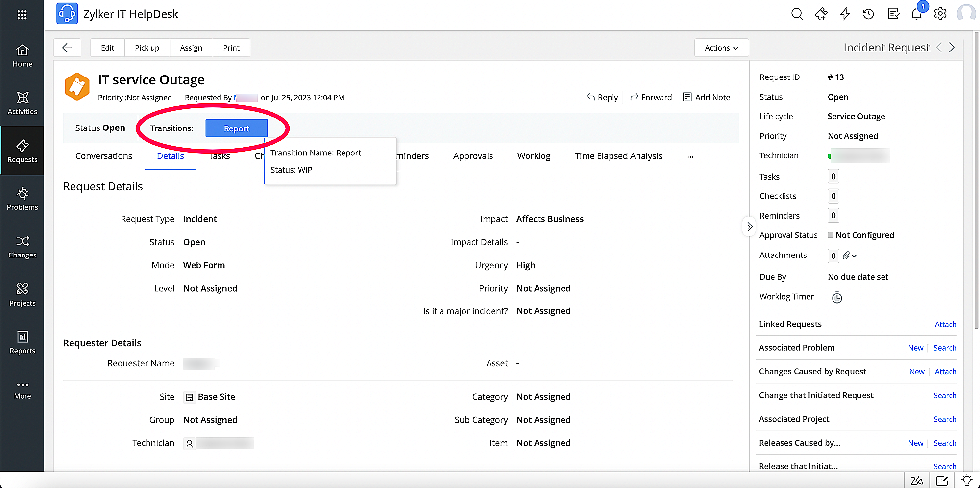Image resolution: width=980 pixels, height=488 pixels.
Task: Open the user profile avatar
Action: (966, 13)
